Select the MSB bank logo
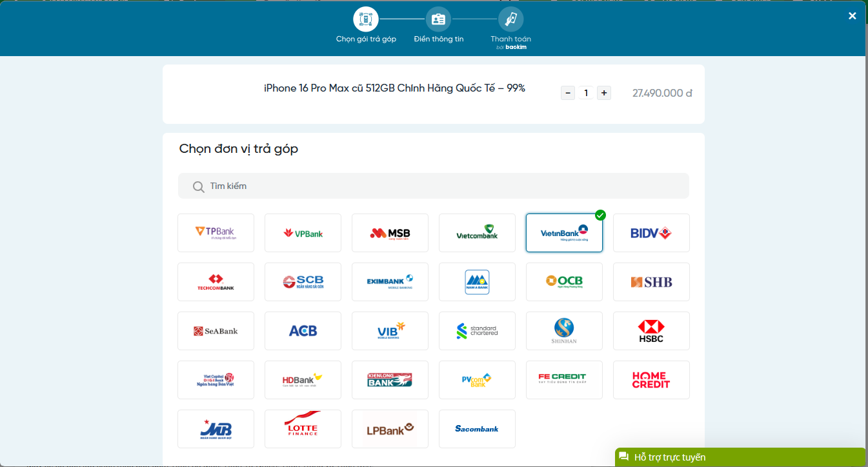Screen dimensions: 868x467 (390, 233)
